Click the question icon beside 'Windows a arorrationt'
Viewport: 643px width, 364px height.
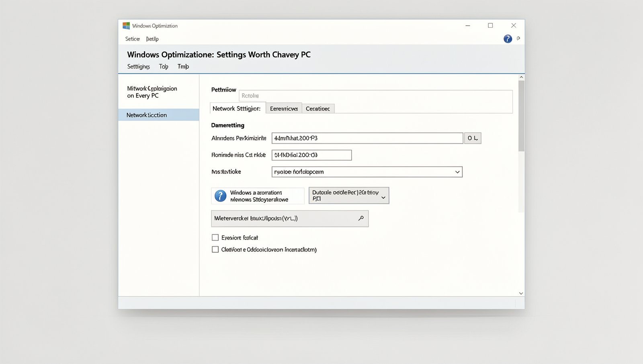220,196
